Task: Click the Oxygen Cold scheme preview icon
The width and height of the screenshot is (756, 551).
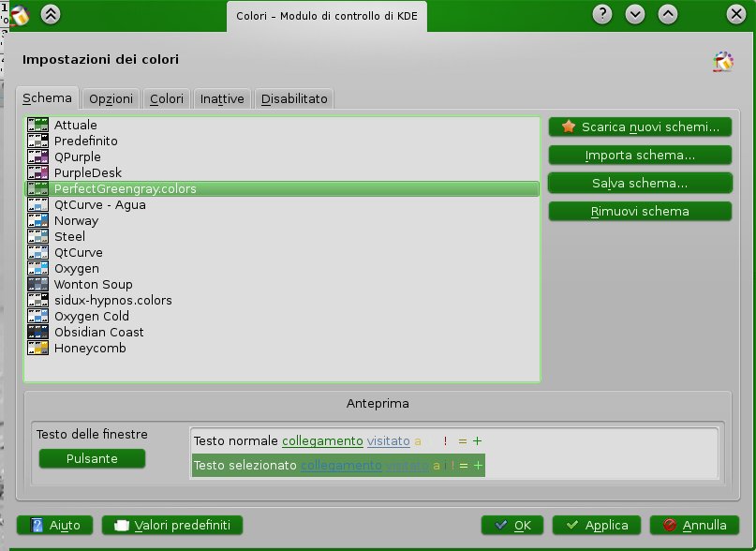Action: pos(38,316)
